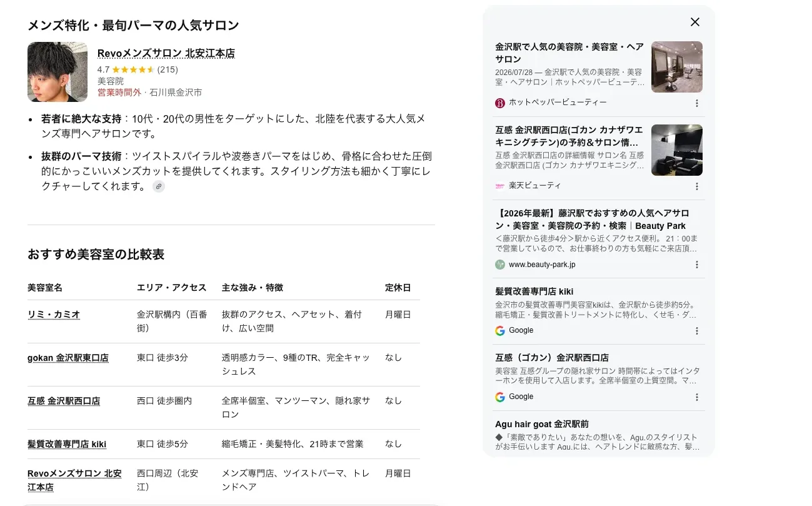Viewport: 812px width, 506px height.
Task: Click the beauty-park.jp favicon
Action: (500, 265)
